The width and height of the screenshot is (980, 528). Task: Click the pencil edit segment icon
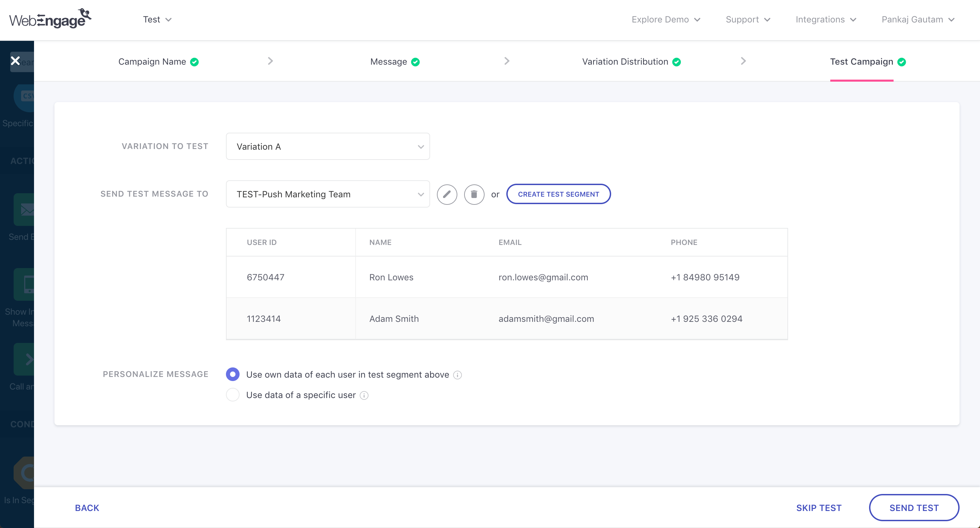[447, 194]
